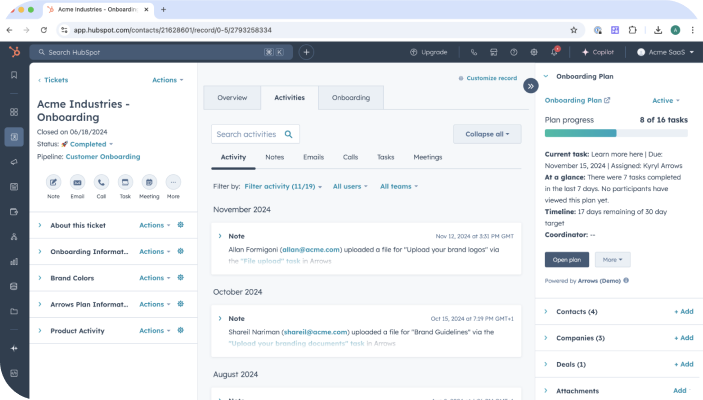
Task: Select the Notes activity tab
Action: (x=274, y=157)
